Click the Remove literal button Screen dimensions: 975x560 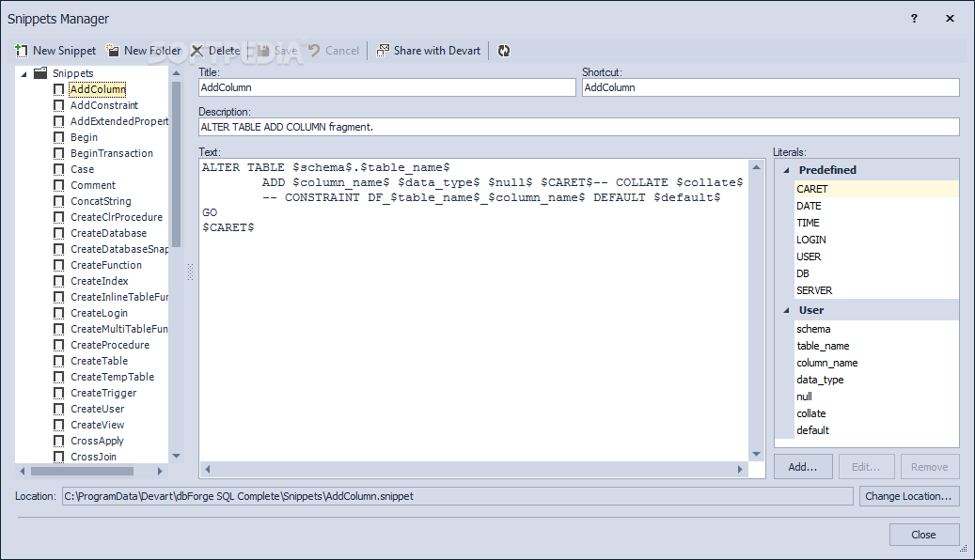coord(930,467)
